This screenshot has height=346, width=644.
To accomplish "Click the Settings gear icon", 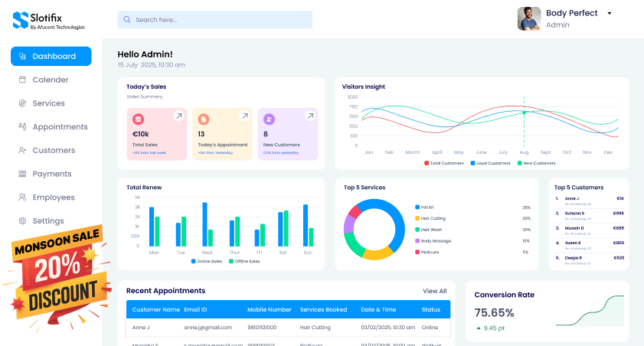I will [23, 221].
